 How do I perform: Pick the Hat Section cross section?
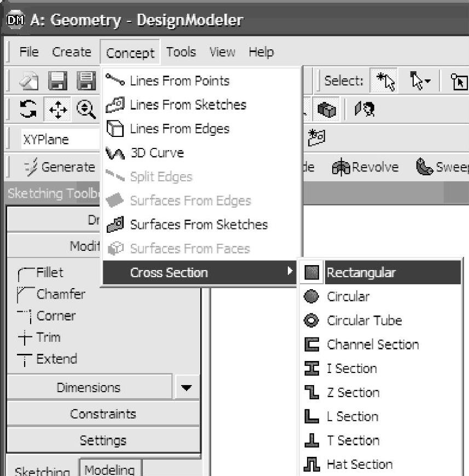click(x=359, y=464)
